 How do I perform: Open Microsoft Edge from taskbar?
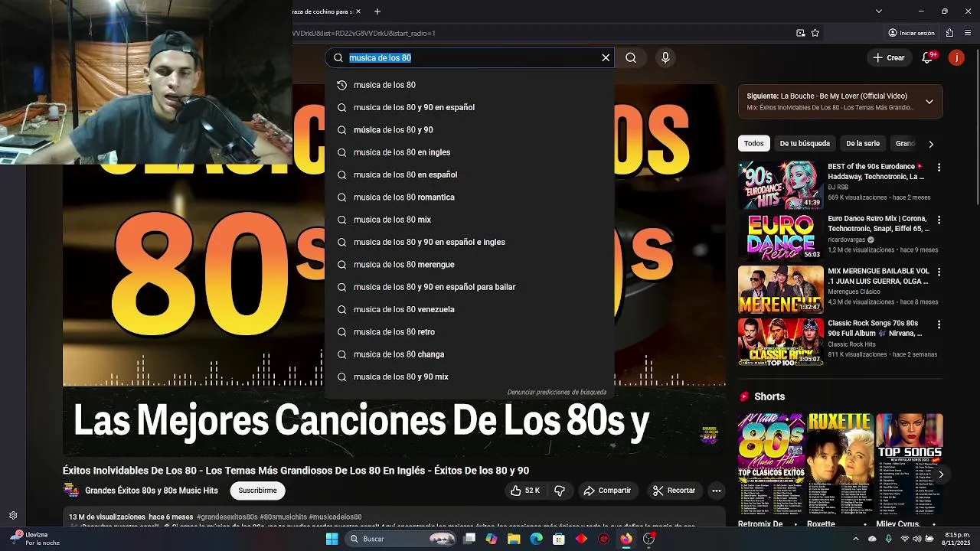(536, 539)
